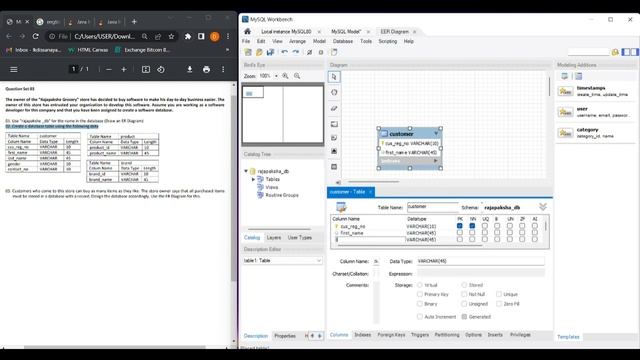Uncheck PK for the cus_reg_no column
This screenshot has width=640, height=360.
[460, 226]
